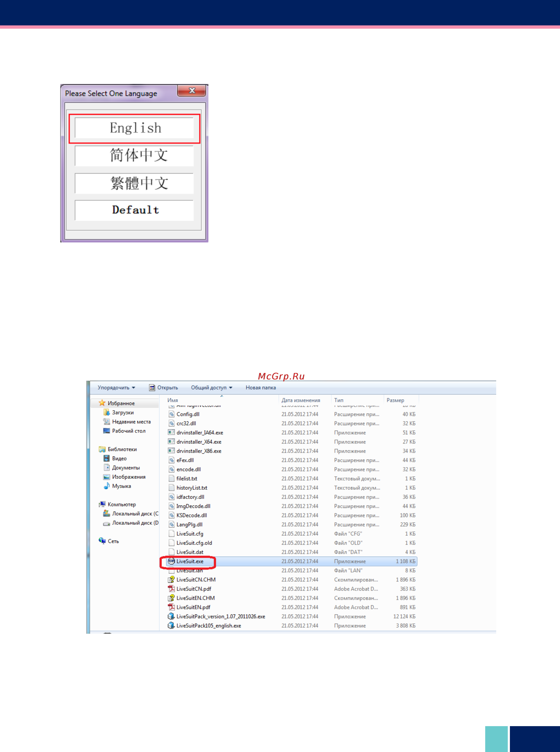Select the LiveSuit.dat file icon
This screenshot has width=560, height=752.
(x=171, y=552)
